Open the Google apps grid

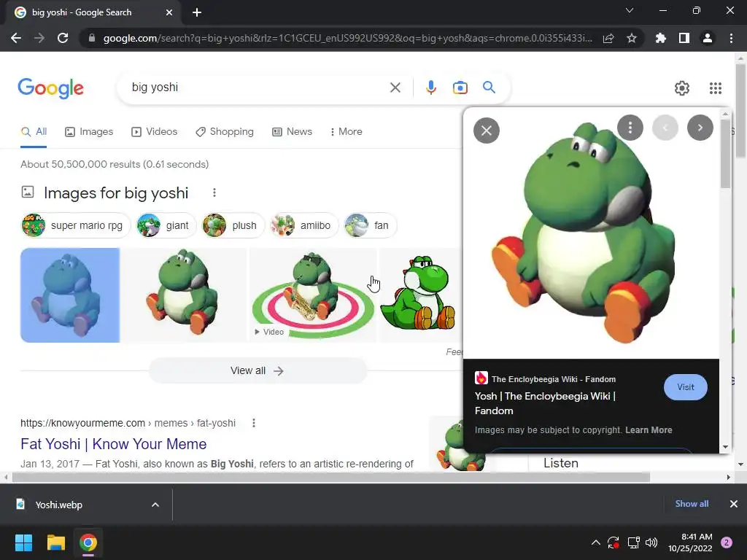click(x=716, y=88)
